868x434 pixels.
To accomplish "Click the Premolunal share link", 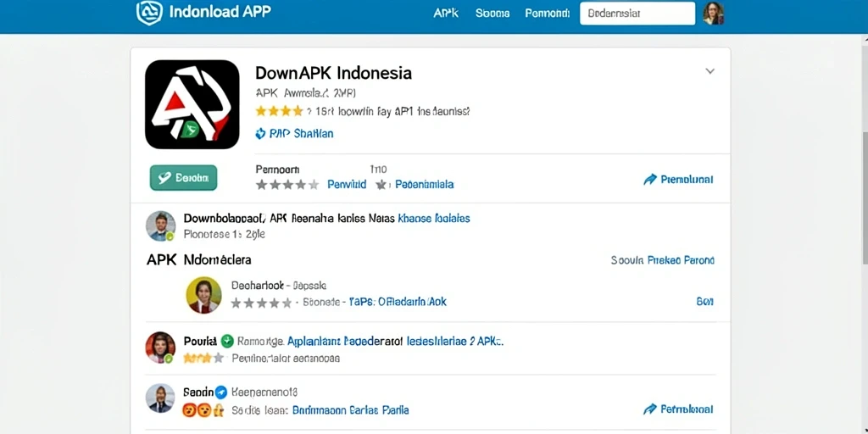I will click(x=687, y=180).
